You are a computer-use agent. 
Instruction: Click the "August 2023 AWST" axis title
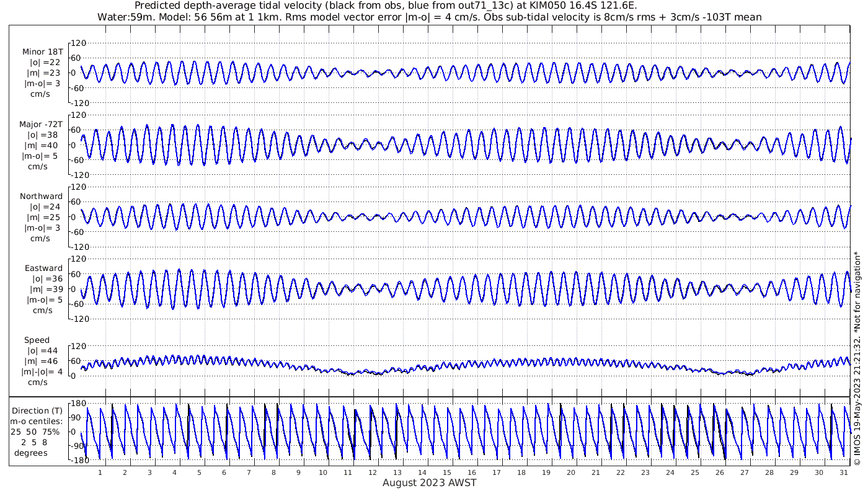pyautogui.click(x=429, y=483)
